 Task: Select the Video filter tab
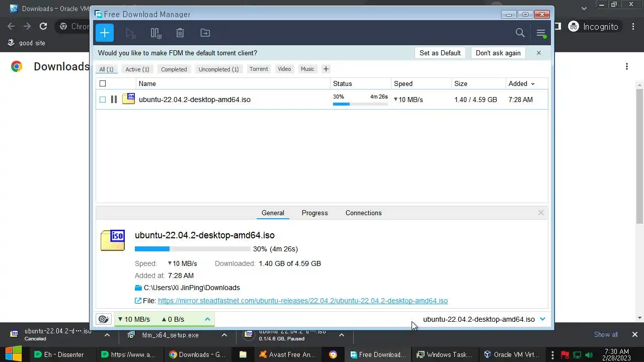coord(284,69)
